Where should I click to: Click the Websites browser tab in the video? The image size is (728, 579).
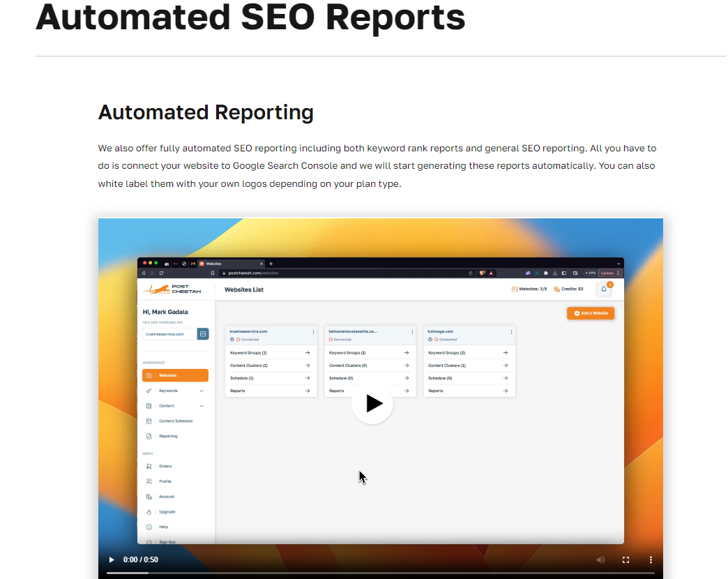pos(232,263)
